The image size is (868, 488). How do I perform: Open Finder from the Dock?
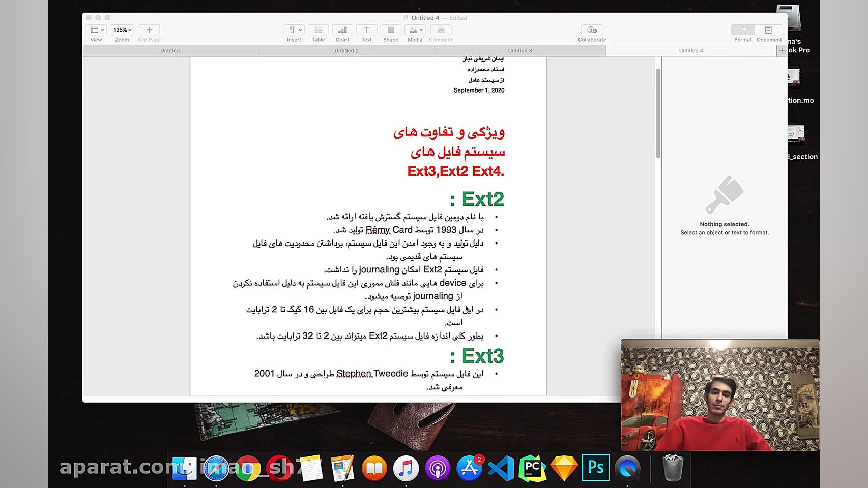click(184, 468)
